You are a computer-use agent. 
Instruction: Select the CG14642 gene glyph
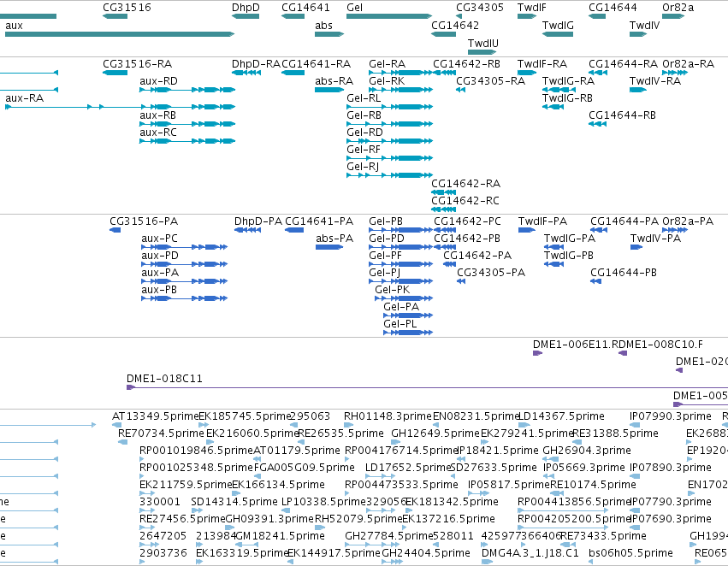[443, 34]
